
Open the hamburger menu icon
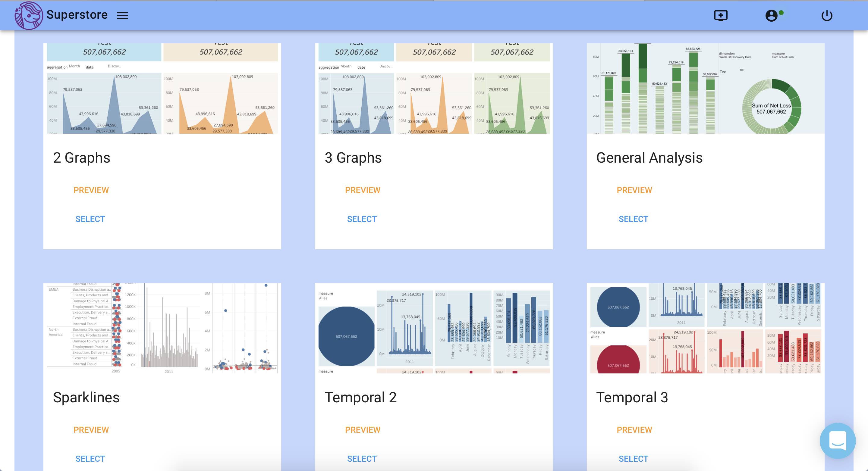122,16
